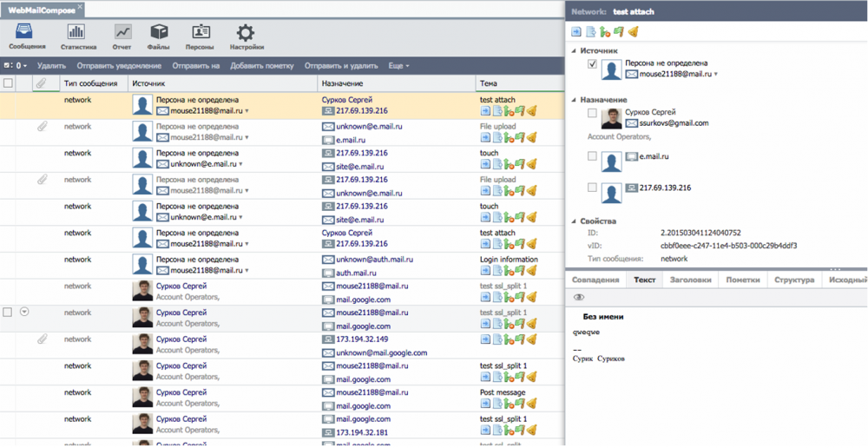Collapse the Свойства properties section

tap(574, 221)
